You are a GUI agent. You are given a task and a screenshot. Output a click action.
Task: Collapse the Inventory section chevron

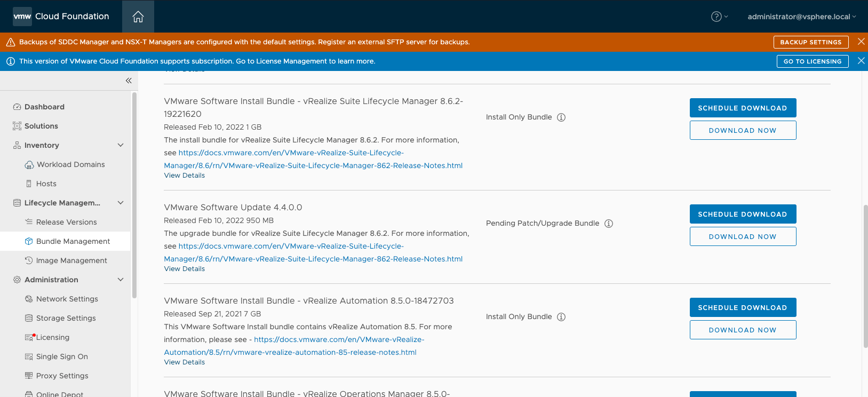121,145
